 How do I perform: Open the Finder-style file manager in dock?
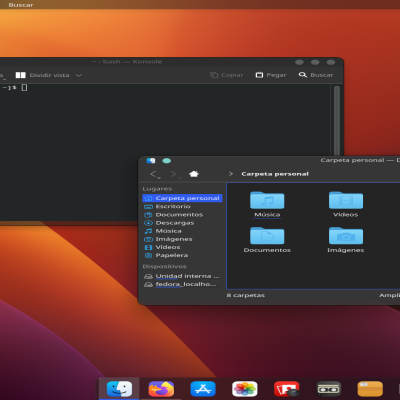[119, 389]
